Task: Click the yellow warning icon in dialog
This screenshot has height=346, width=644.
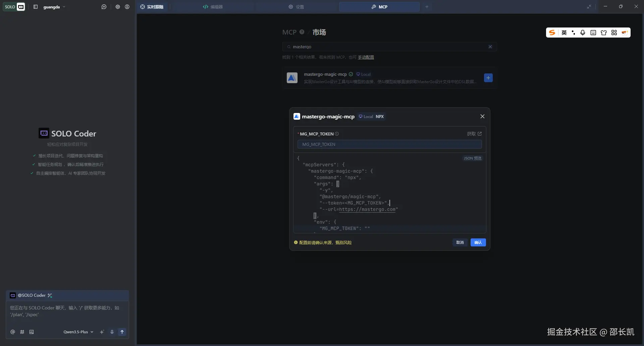Action: (296, 242)
